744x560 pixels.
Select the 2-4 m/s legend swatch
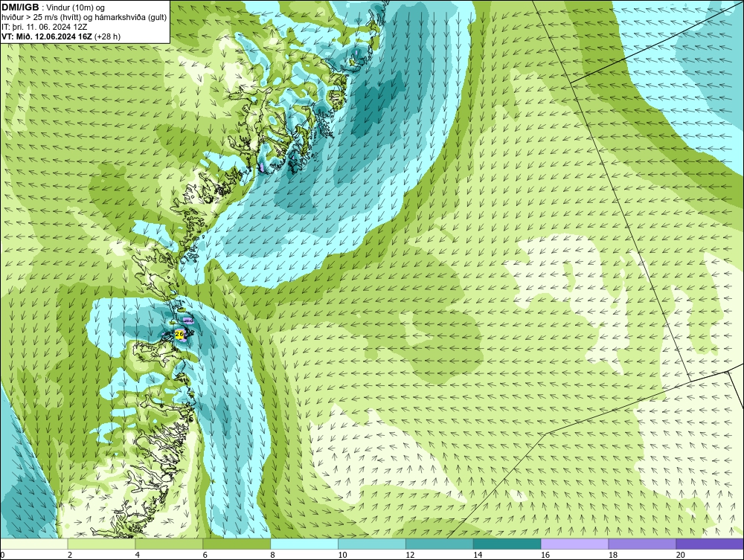point(101,544)
